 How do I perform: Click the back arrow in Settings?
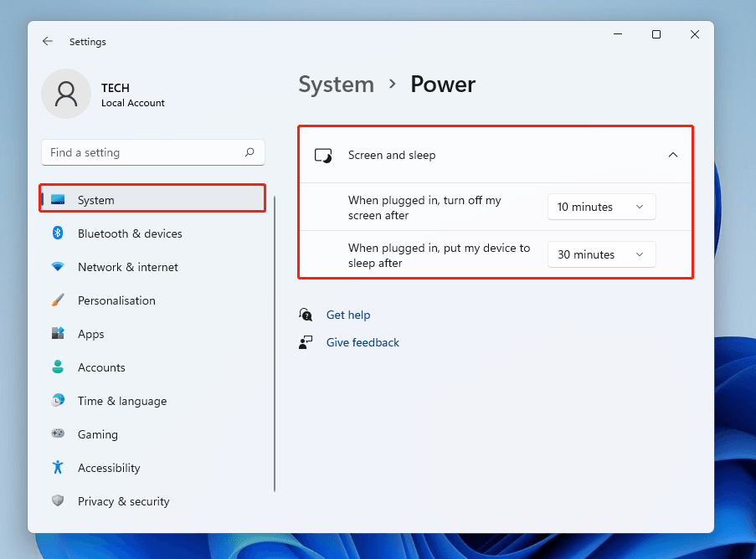pos(47,42)
